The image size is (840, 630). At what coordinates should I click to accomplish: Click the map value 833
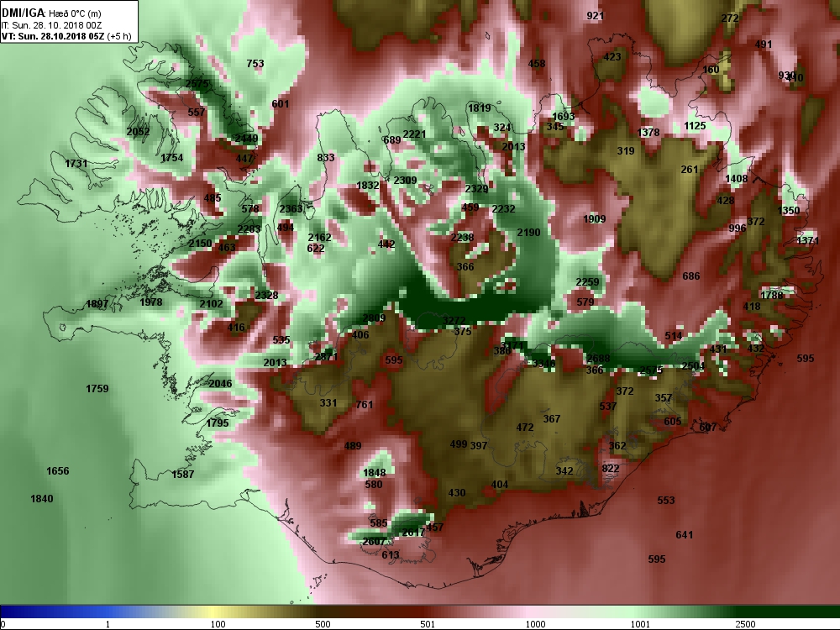click(x=326, y=158)
